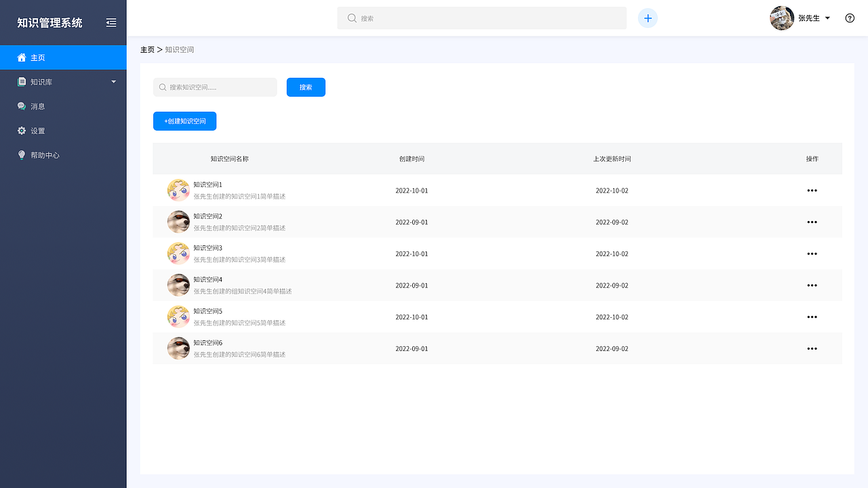
Task: Open the more actions menu for 知识空间1
Action: pyautogui.click(x=812, y=190)
